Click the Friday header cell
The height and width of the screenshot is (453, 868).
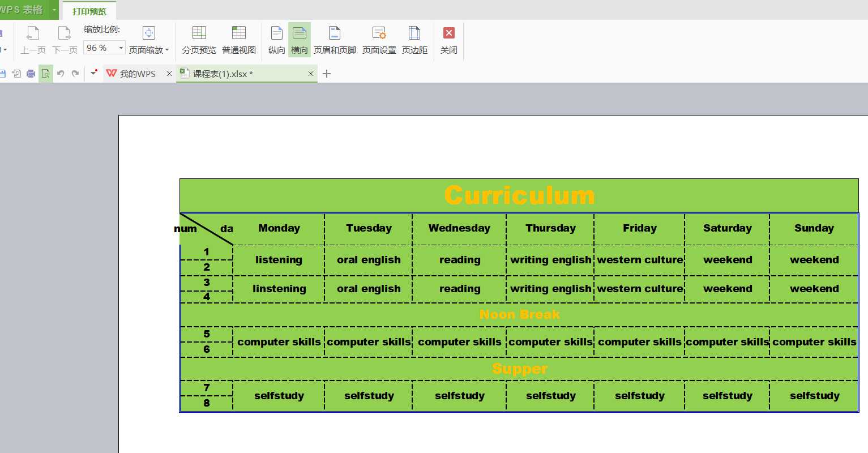(640, 229)
